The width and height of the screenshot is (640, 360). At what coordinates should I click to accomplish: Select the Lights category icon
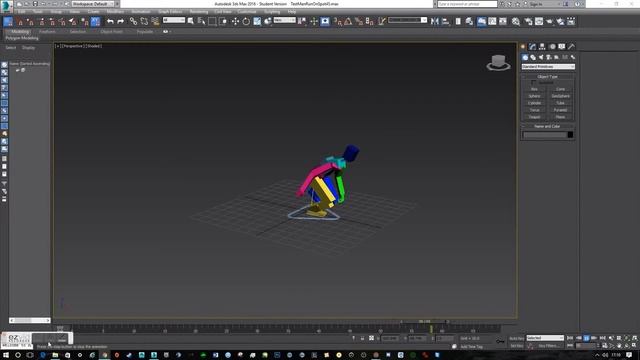tap(541, 58)
